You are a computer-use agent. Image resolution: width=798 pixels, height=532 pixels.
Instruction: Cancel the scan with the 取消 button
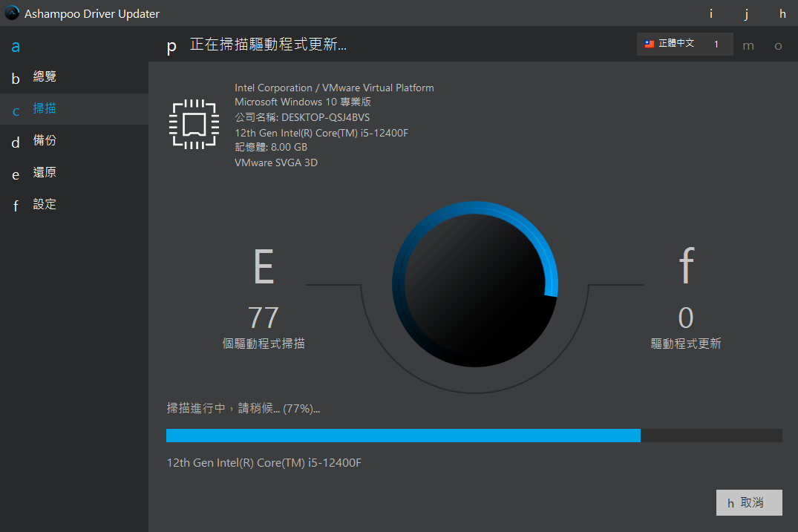749,503
